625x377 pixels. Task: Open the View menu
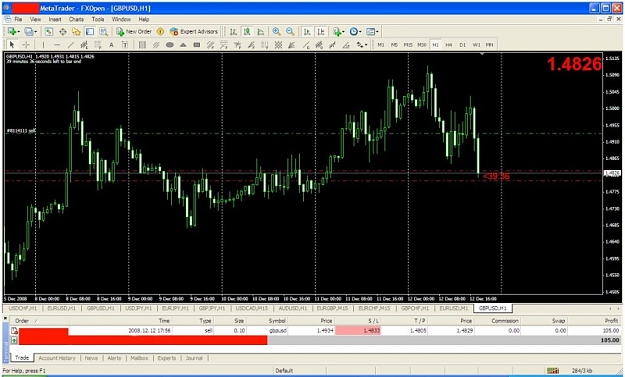[35, 19]
